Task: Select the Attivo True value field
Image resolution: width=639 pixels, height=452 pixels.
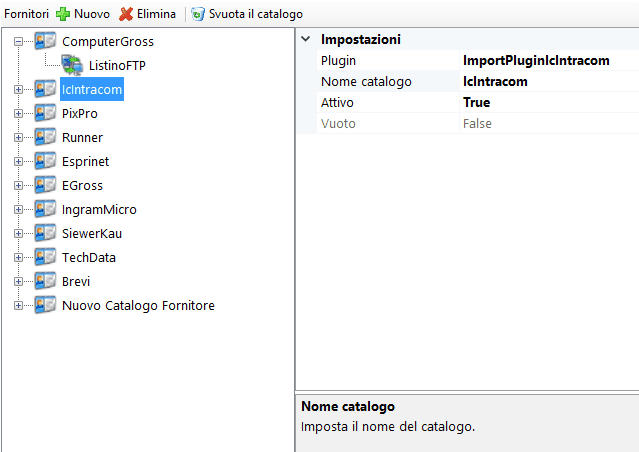Action: click(549, 102)
